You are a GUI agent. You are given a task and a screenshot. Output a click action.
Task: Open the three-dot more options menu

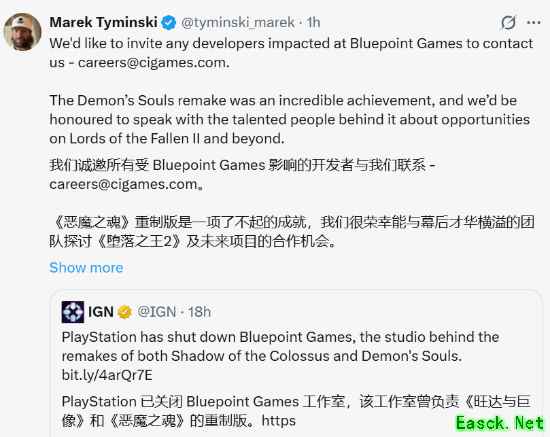[534, 23]
